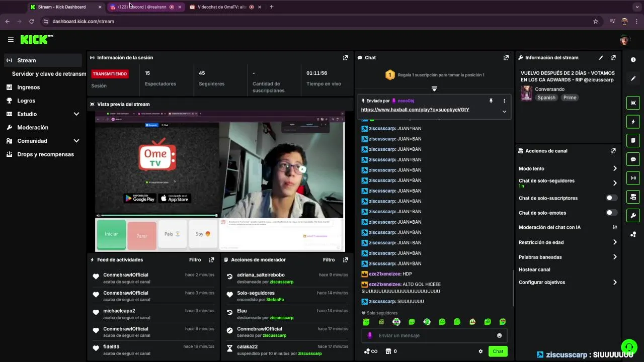Toggle Chat de solo-suscriptores switch
This screenshot has height=362, width=644.
point(611,198)
